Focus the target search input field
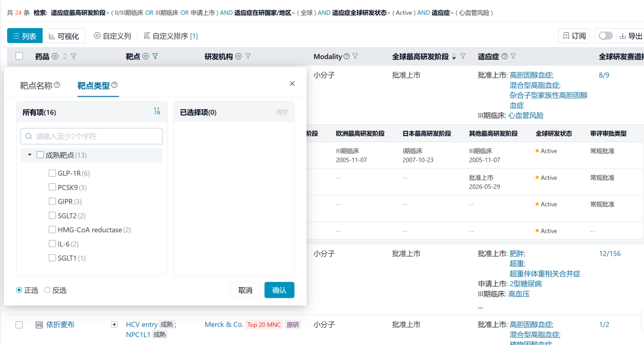 (x=92, y=136)
